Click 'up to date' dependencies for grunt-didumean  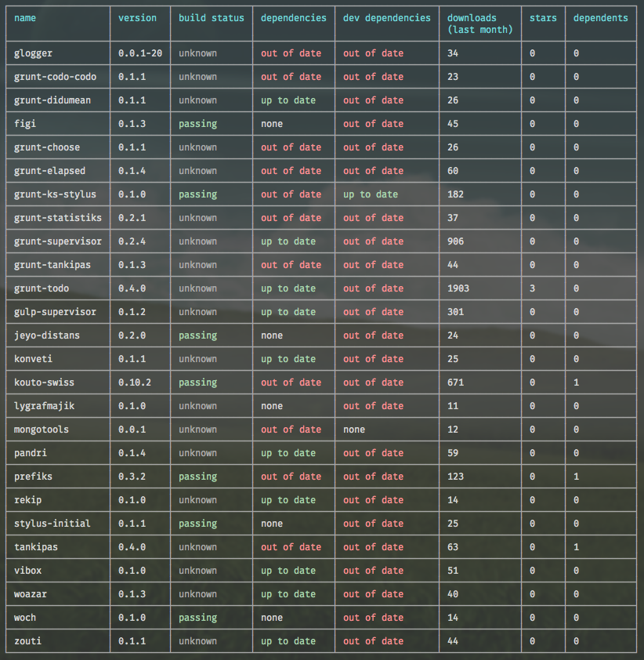[288, 100]
